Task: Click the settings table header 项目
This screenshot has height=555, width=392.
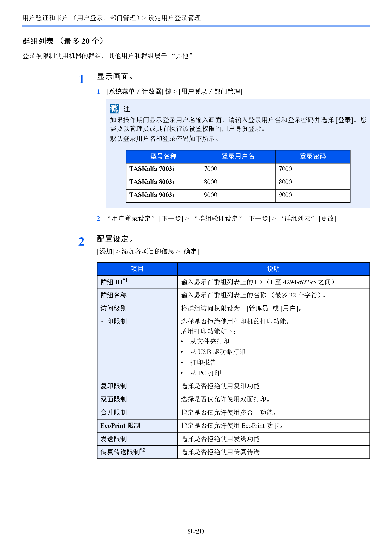Action: (137, 269)
